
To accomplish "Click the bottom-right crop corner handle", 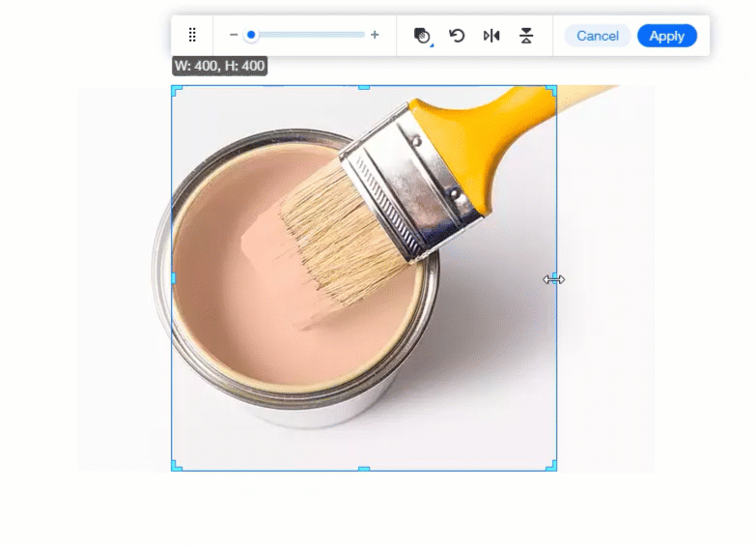I will pyautogui.click(x=552, y=467).
